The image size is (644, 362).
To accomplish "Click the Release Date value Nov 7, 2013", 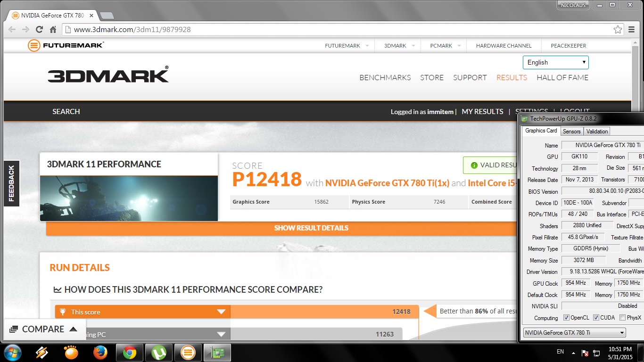I will [579, 180].
